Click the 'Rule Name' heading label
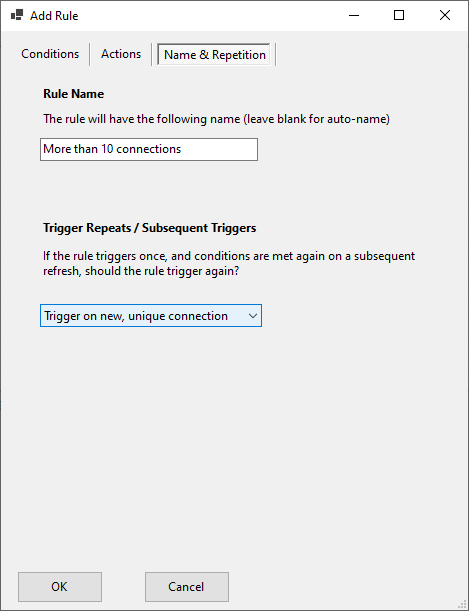The image size is (469, 611). pyautogui.click(x=73, y=94)
